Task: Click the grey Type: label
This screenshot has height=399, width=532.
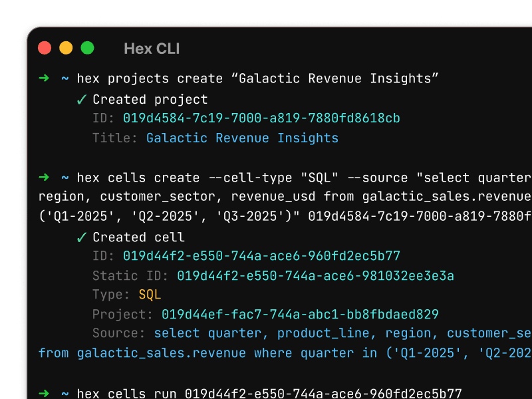Action: [x=111, y=295]
